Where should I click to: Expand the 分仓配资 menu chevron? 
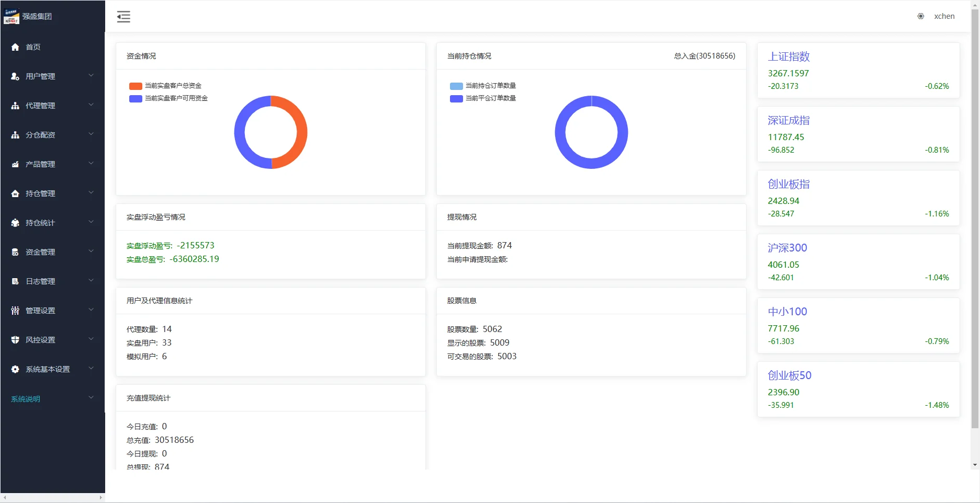91,134
